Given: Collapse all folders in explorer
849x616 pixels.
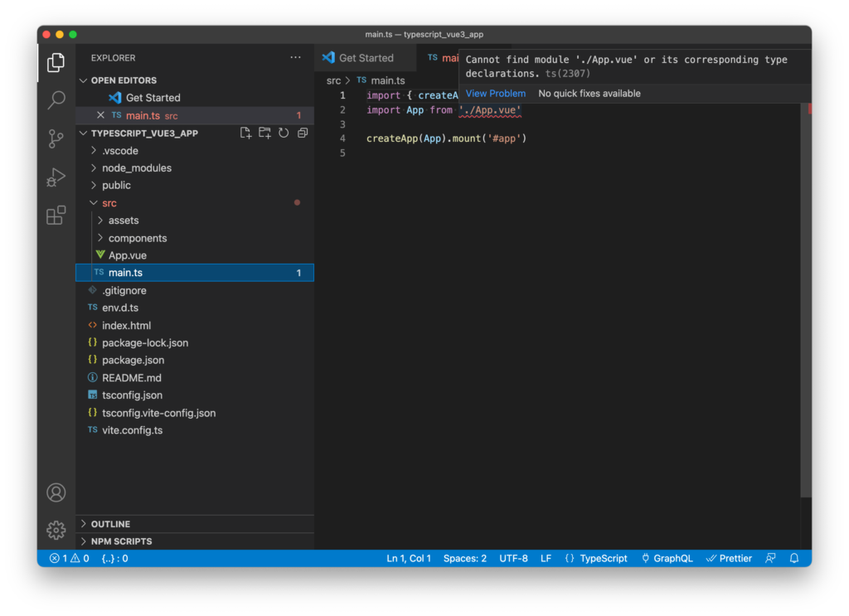Looking at the screenshot, I should pos(303,133).
